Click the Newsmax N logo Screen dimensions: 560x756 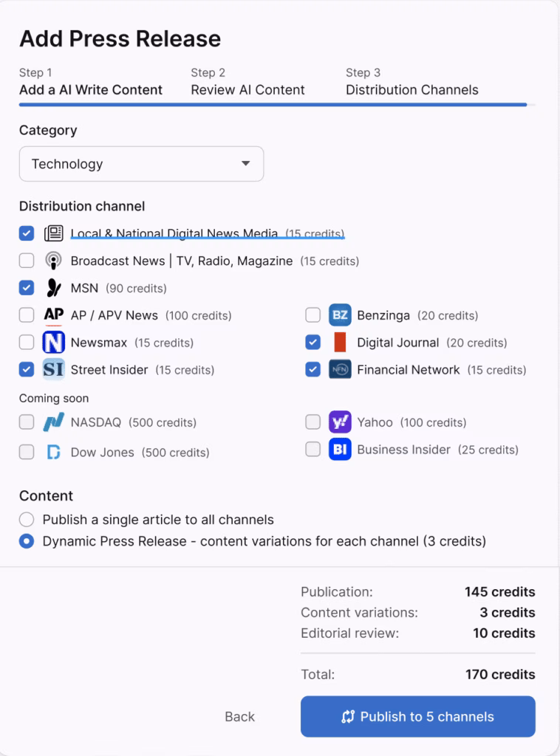[x=52, y=342]
